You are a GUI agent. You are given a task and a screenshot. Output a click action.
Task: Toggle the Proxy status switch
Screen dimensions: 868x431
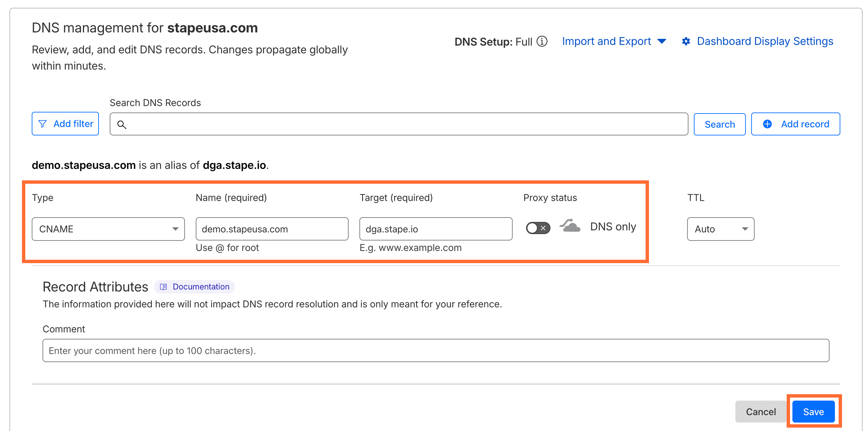(x=538, y=228)
